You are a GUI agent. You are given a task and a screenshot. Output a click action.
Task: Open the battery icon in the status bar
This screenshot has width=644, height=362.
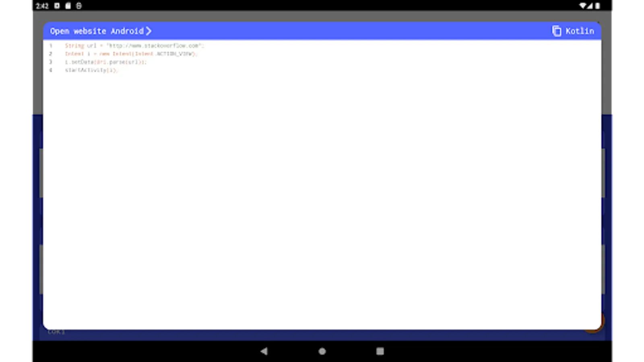coord(598,6)
